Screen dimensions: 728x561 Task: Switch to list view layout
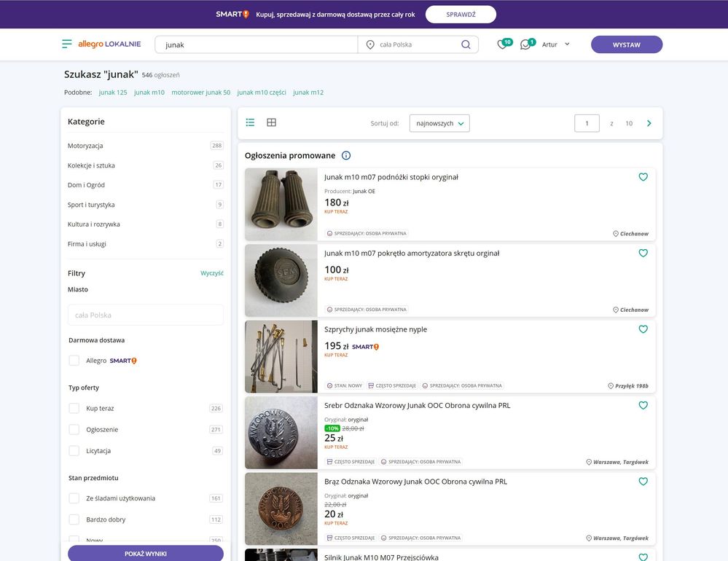click(x=250, y=122)
